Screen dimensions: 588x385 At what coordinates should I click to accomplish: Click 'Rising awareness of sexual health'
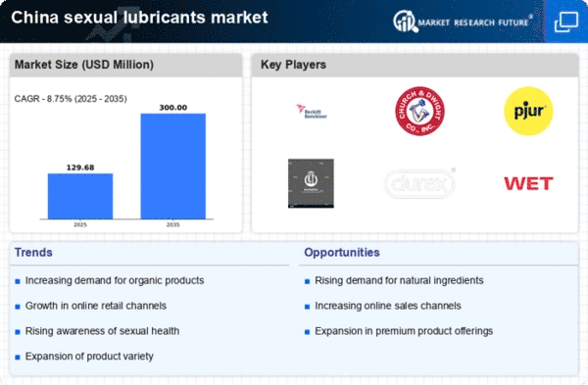(102, 331)
